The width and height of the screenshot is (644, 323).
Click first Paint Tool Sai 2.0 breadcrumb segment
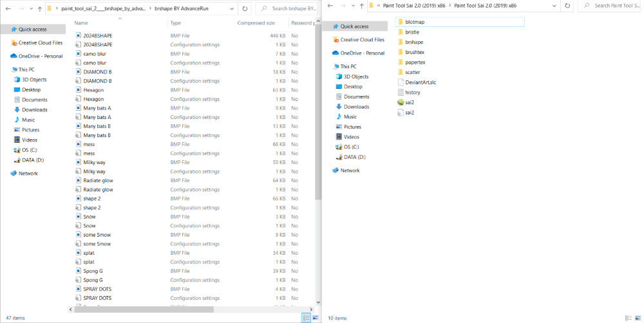414,6
